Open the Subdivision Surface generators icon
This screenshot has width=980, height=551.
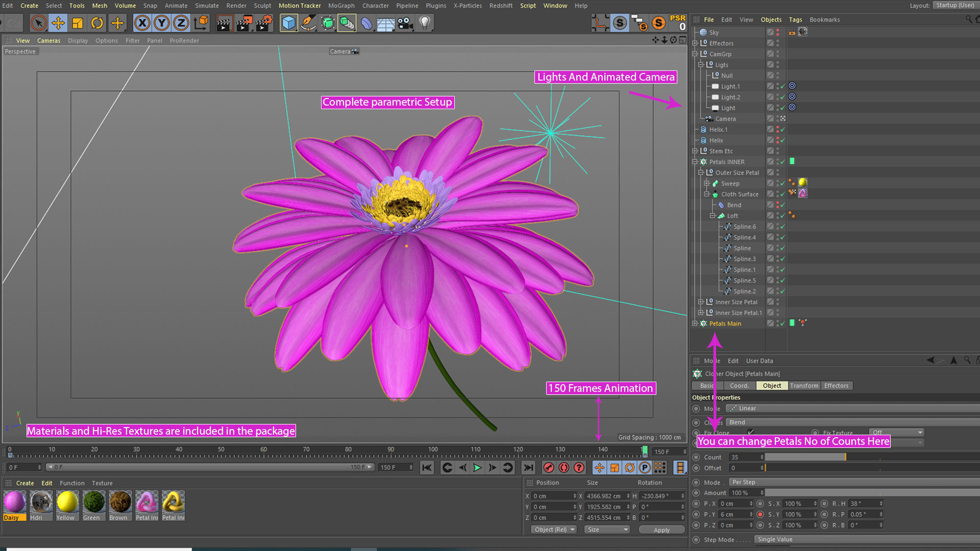coord(328,23)
